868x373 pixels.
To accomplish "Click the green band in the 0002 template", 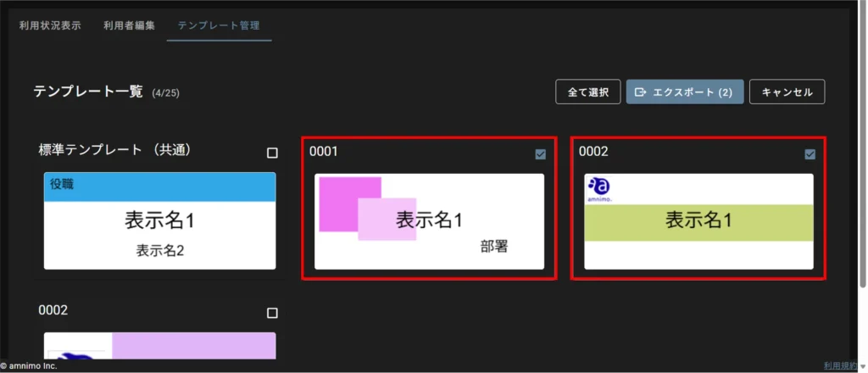I will [x=698, y=222].
